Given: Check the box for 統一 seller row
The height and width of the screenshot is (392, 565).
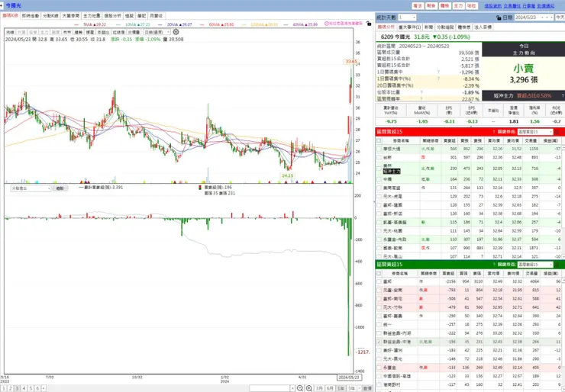Looking at the screenshot, I should (379, 325).
